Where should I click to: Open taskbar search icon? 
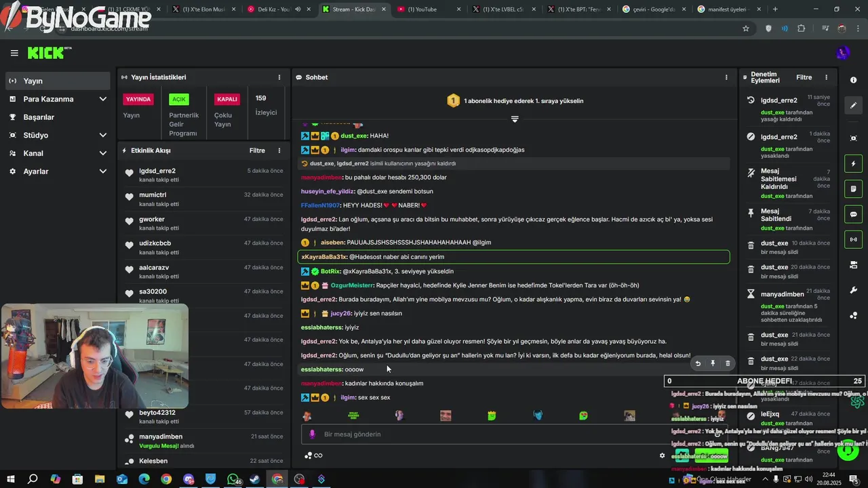pyautogui.click(x=33, y=479)
